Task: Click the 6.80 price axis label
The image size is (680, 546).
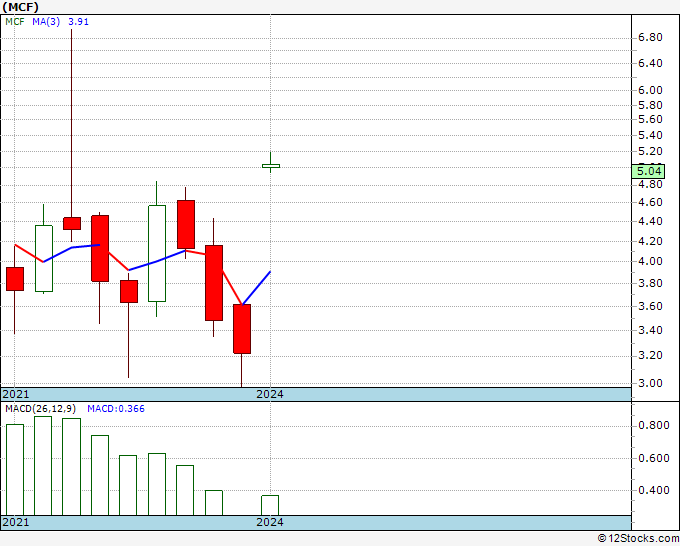Action: [x=650, y=37]
